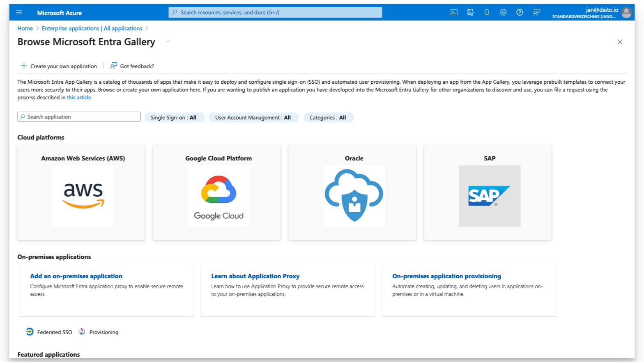
Task: Click the ellipsis next to page title
Action: pos(168,42)
